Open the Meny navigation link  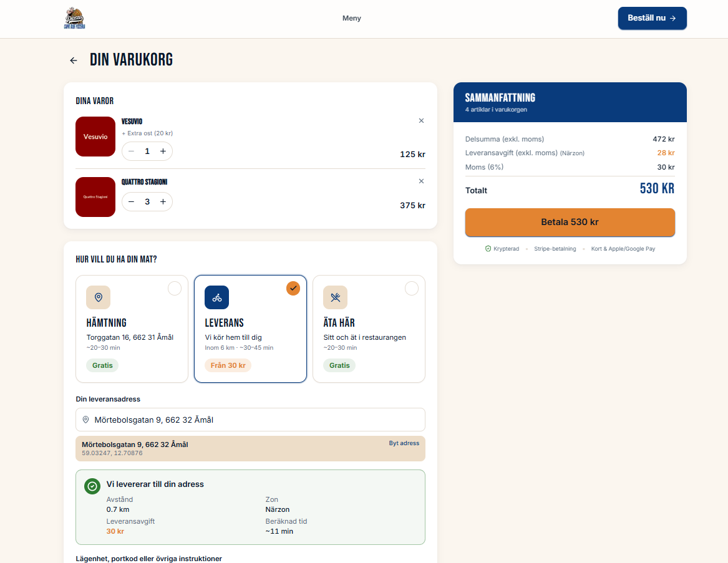(351, 18)
